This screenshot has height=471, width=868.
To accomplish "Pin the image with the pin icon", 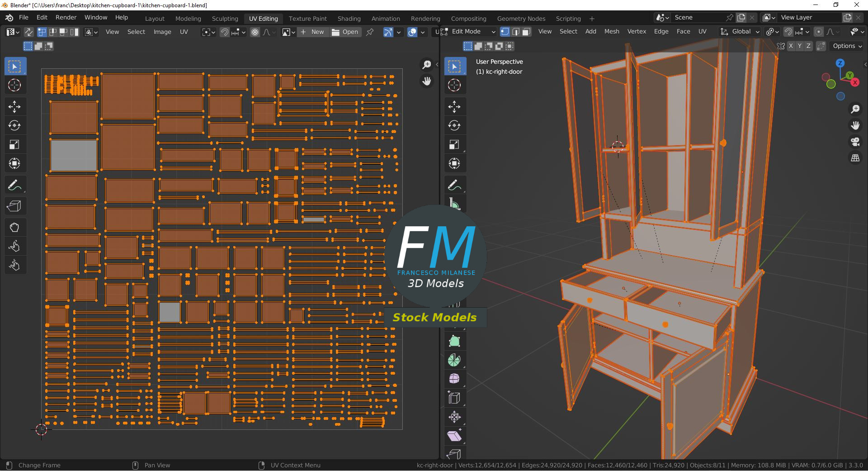I will [370, 32].
